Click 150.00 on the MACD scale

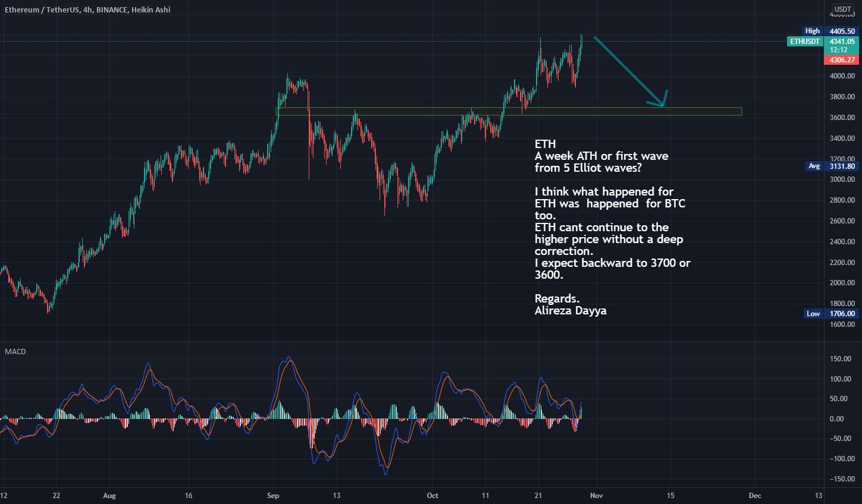tap(841, 359)
